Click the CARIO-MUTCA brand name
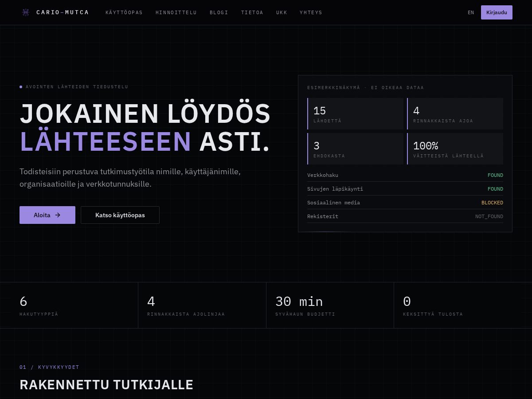Screen dimensions: 532x399 point(63,12)
